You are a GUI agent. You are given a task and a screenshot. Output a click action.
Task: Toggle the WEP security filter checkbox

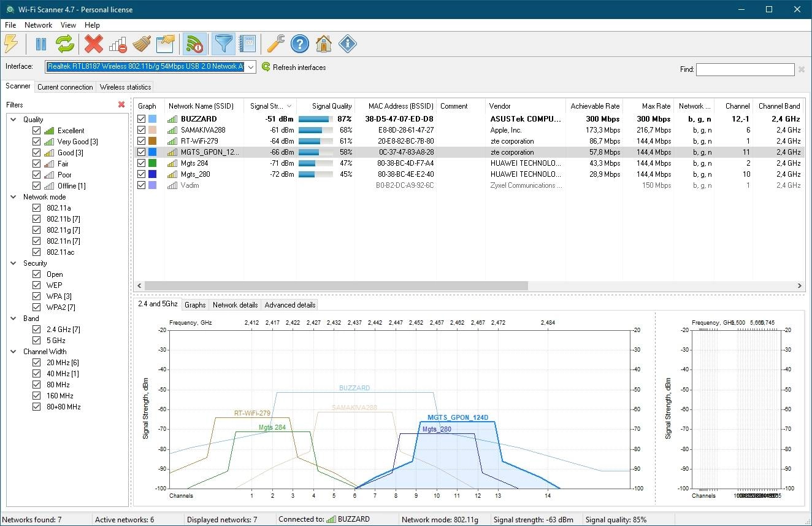pyautogui.click(x=37, y=285)
